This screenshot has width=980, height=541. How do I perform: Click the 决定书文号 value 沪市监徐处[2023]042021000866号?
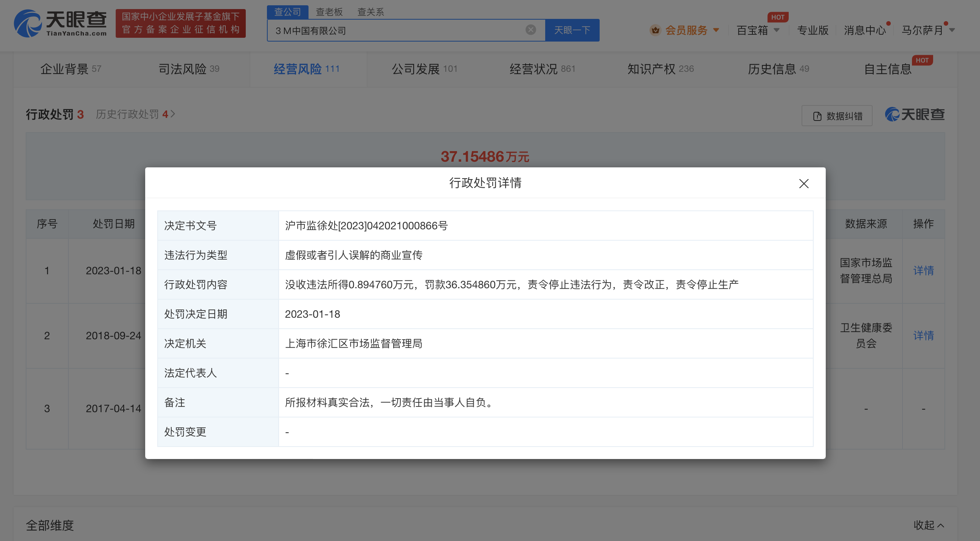tap(366, 226)
